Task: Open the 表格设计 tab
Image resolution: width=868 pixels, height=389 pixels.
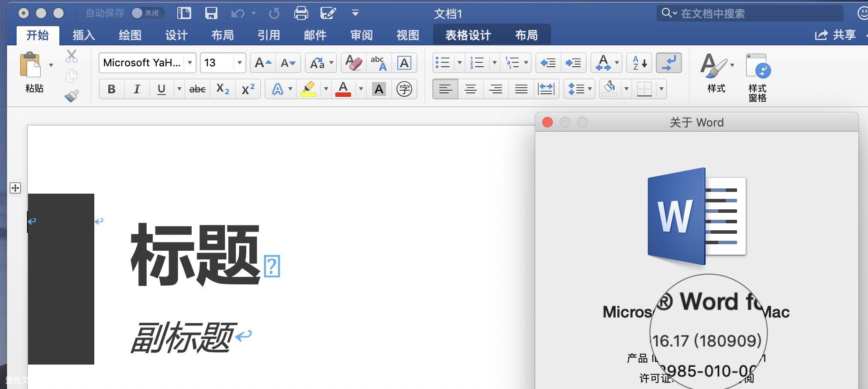Action: [x=468, y=35]
